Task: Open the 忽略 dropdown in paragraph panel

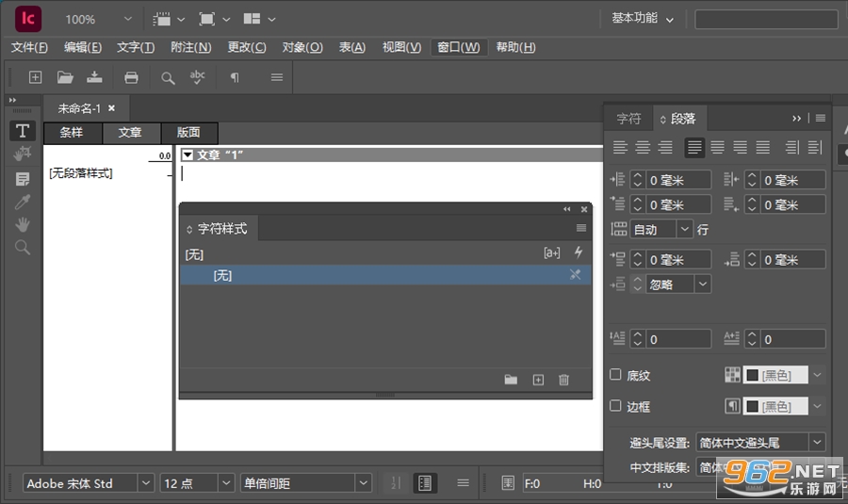Action: (x=703, y=284)
